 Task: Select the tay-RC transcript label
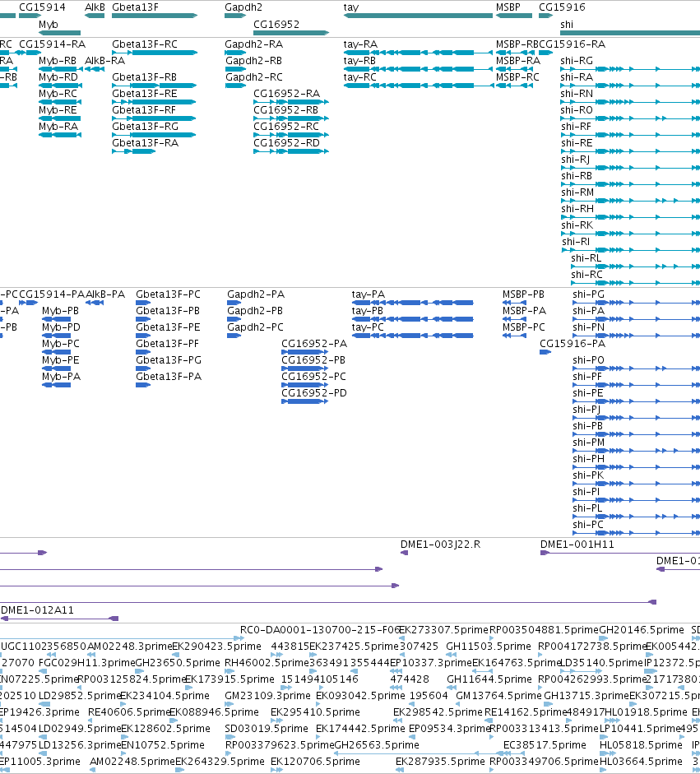360,77
